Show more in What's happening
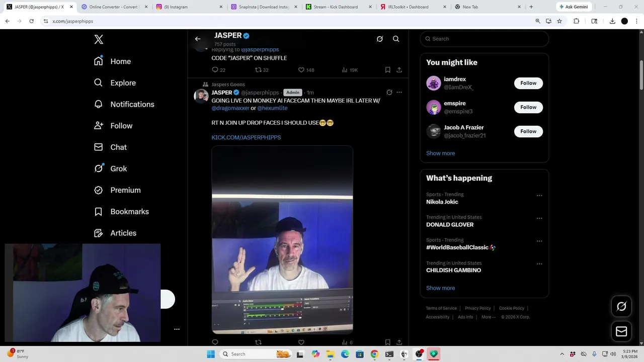644x362 pixels. [x=440, y=288]
